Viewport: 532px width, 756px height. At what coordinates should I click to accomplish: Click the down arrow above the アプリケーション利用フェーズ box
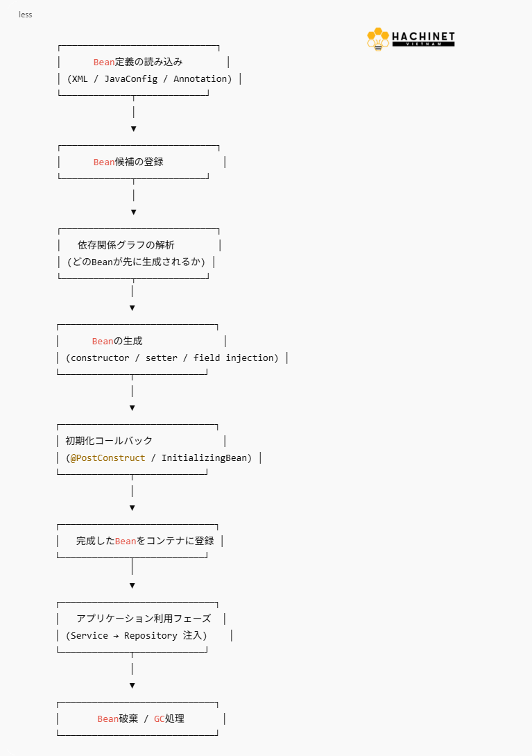click(x=132, y=585)
